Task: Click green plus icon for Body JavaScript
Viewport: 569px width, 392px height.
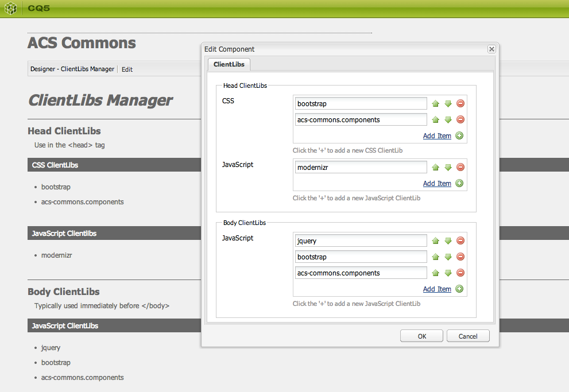Action: (x=459, y=289)
